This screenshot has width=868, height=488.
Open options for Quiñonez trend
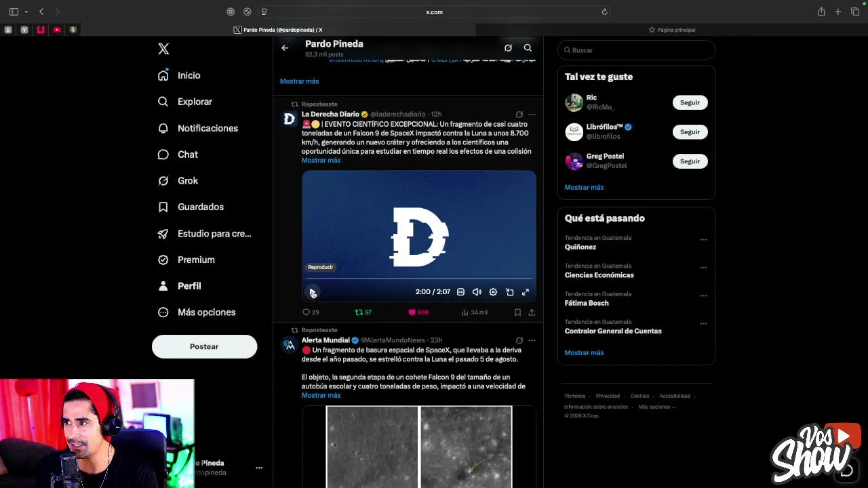click(703, 240)
